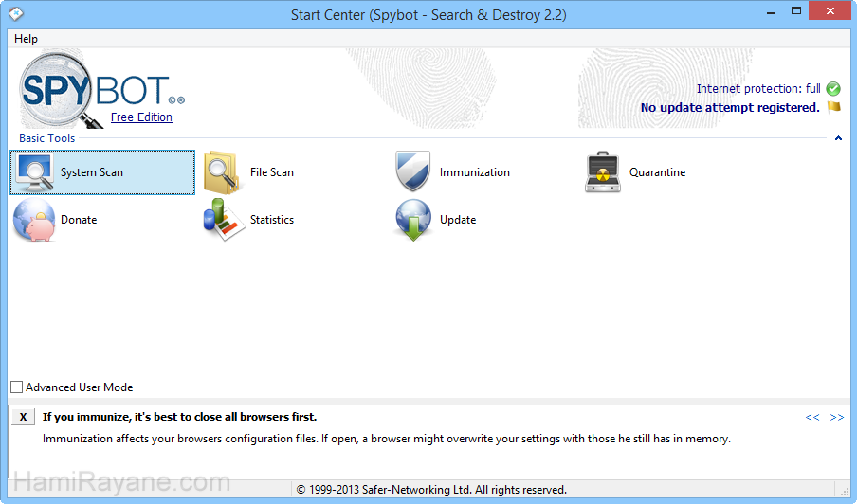The image size is (857, 504).
Task: Click the Donate piggy bank icon
Action: (34, 220)
